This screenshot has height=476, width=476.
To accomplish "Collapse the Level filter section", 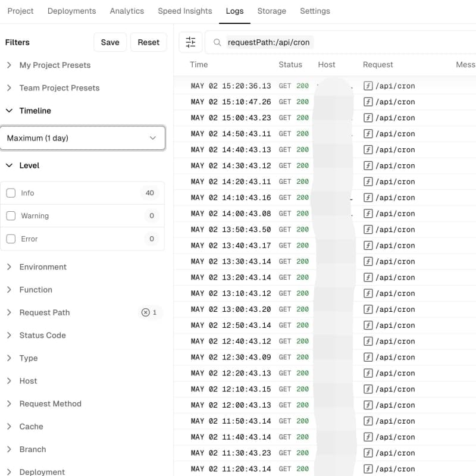I will (x=29, y=165).
